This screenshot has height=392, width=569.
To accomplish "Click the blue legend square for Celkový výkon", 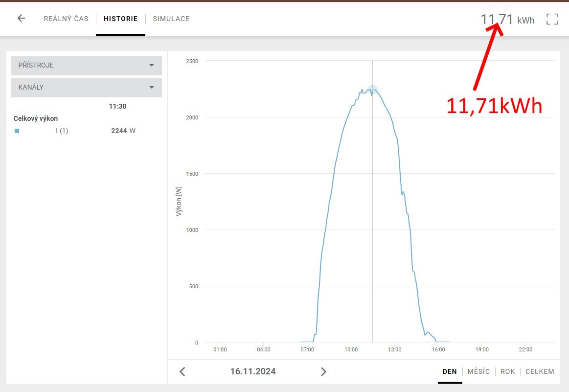I will point(17,131).
